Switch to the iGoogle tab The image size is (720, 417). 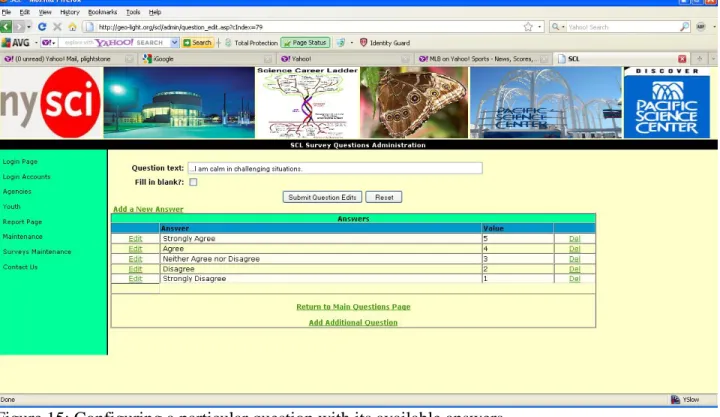tap(207, 59)
